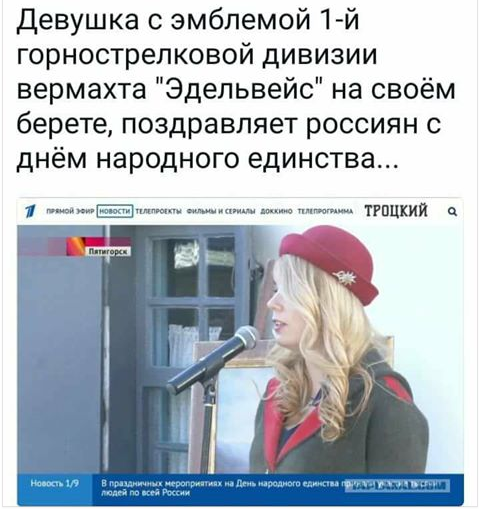
Task: Click the Новость 1/9 counter
Action: [55, 483]
